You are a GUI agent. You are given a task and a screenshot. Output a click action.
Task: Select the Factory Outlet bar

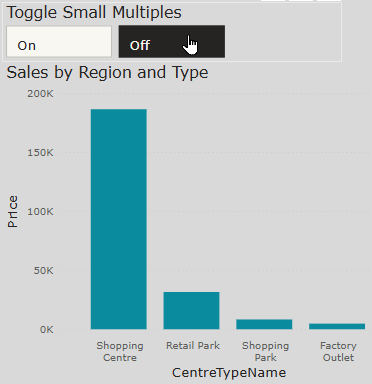coord(337,326)
